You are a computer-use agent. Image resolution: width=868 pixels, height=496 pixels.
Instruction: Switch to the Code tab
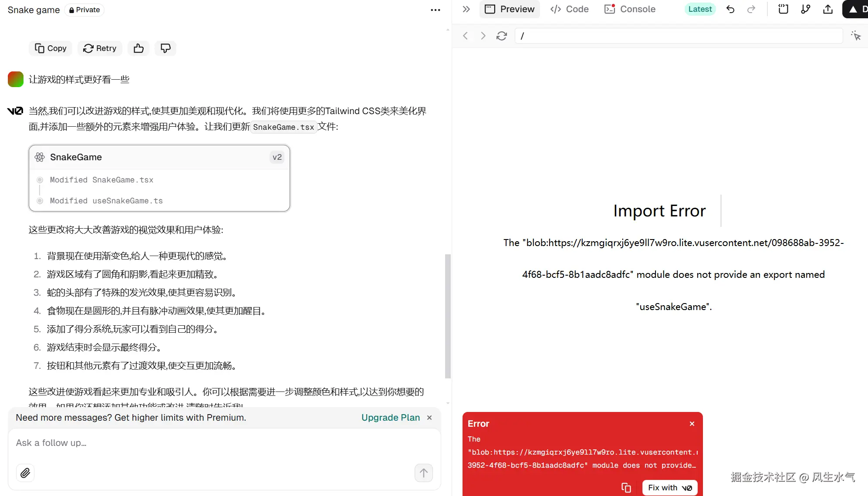[569, 9]
